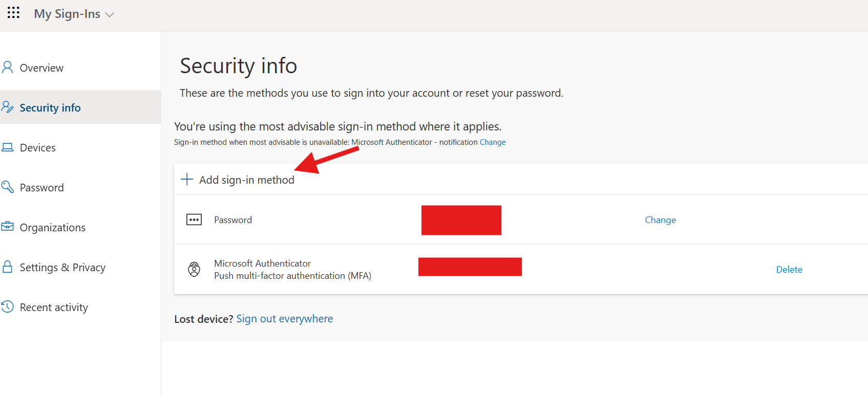
Task: Click the Password method dots icon
Action: coord(194,220)
